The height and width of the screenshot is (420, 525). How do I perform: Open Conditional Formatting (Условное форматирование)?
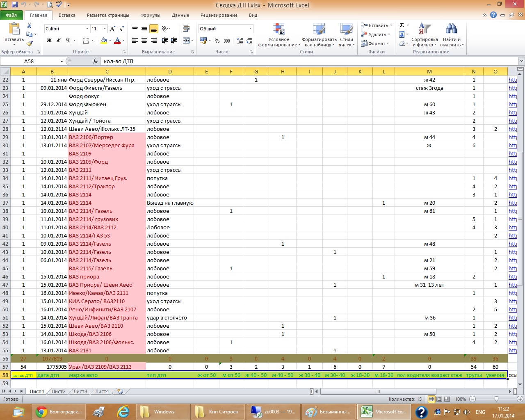(278, 35)
